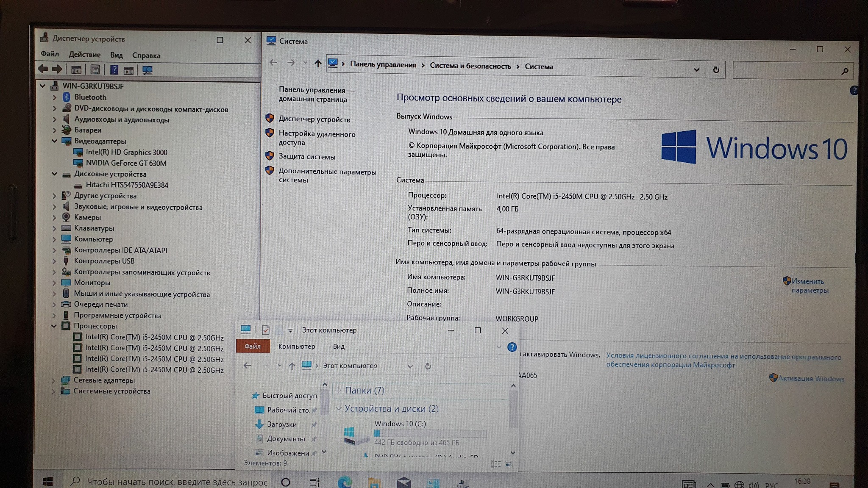This screenshot has width=868, height=488.
Task: Click the Back arrow in Device Manager toolbar
Action: tap(43, 69)
